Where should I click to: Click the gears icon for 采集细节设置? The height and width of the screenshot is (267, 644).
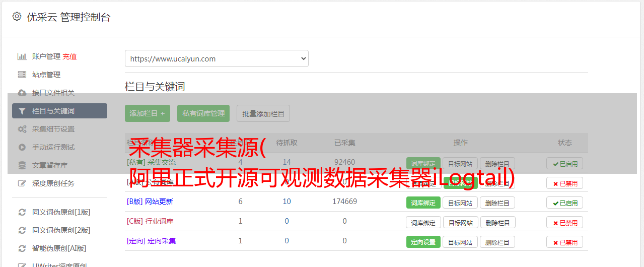click(22, 129)
